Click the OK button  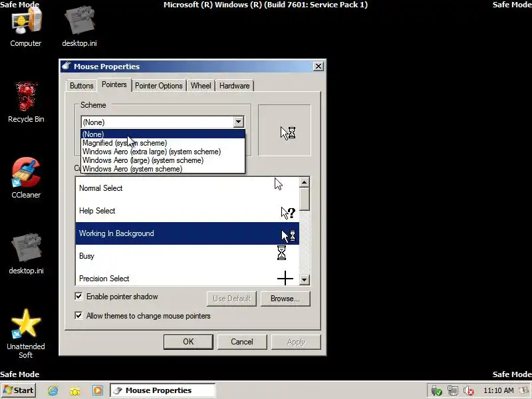(188, 342)
